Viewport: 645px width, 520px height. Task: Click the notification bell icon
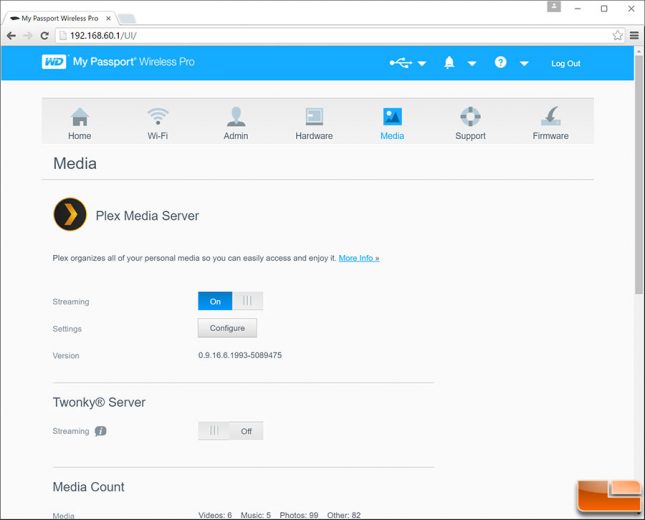click(449, 63)
